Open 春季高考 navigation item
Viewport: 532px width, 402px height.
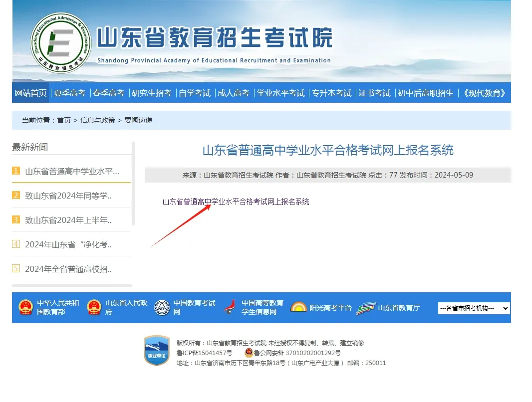(109, 93)
